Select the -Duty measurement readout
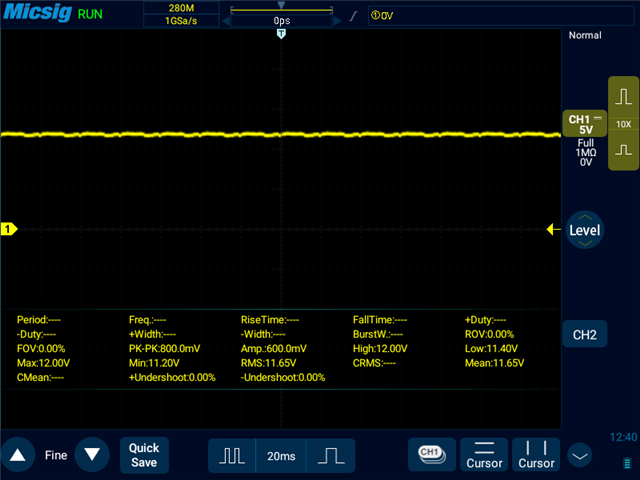Image resolution: width=640 pixels, height=480 pixels. [36, 334]
